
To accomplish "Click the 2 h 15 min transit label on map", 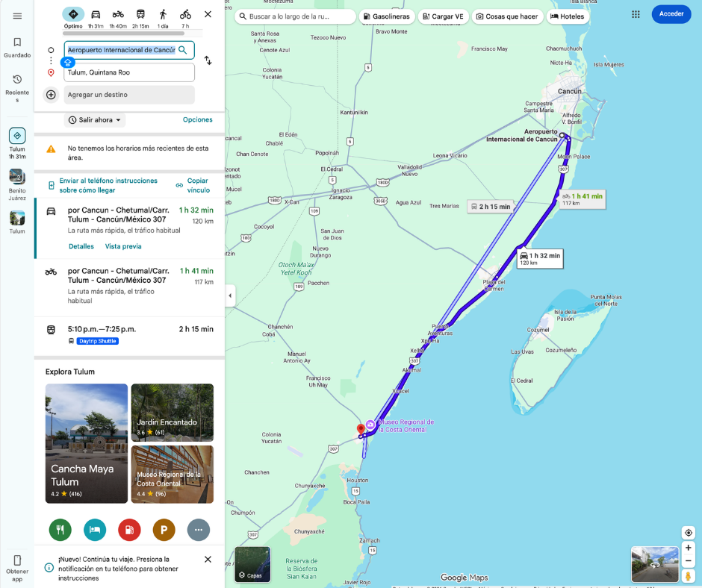I will tap(490, 207).
